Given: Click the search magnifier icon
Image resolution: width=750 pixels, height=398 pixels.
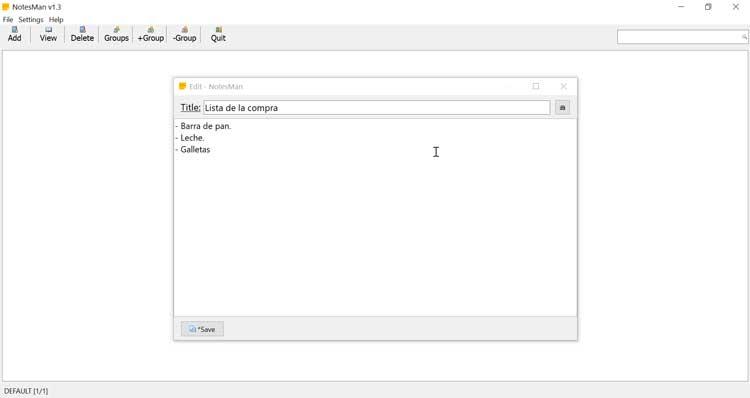Looking at the screenshot, I should click(744, 37).
